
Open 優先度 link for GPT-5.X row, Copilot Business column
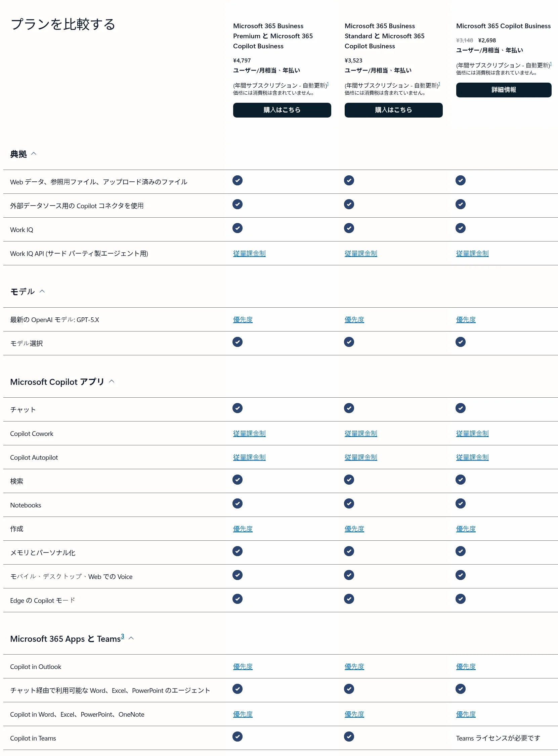click(x=466, y=319)
